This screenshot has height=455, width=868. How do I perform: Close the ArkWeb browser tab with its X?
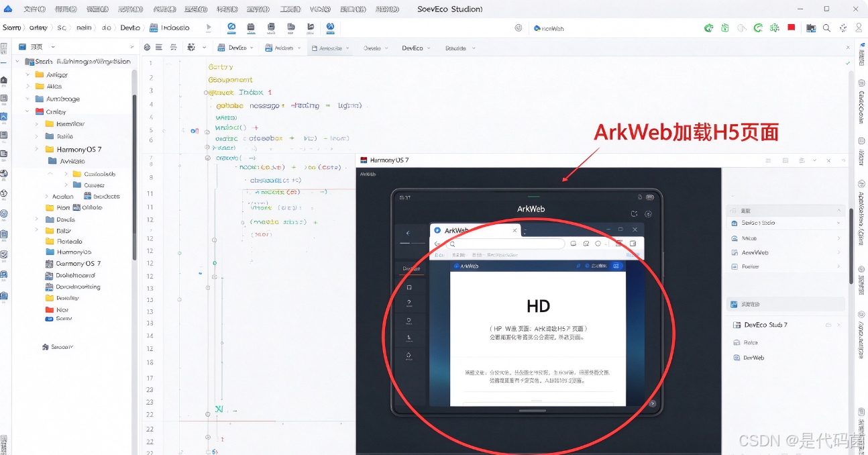(x=515, y=230)
